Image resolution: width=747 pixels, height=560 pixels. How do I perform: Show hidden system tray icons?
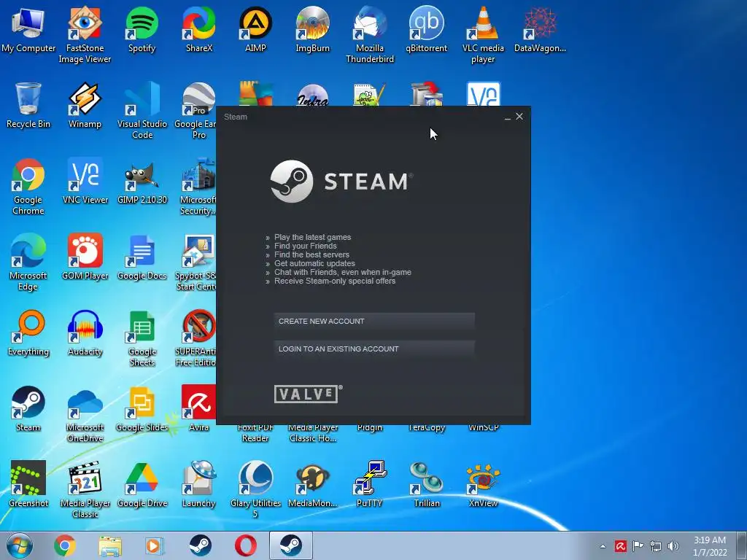pos(603,546)
